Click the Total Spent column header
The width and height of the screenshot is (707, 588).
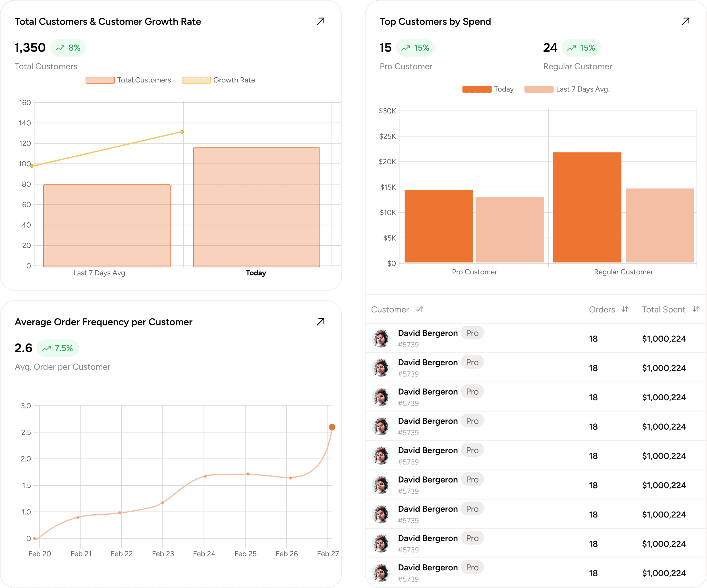pyautogui.click(x=663, y=309)
